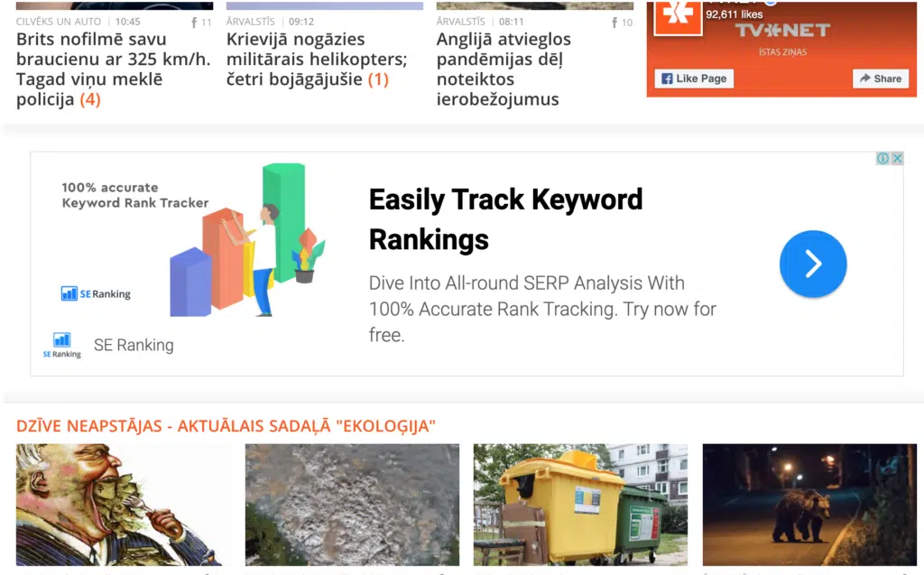Click the small SE Ranking logo beside advertiser name
Screen dimensions: 924x575
tap(62, 346)
